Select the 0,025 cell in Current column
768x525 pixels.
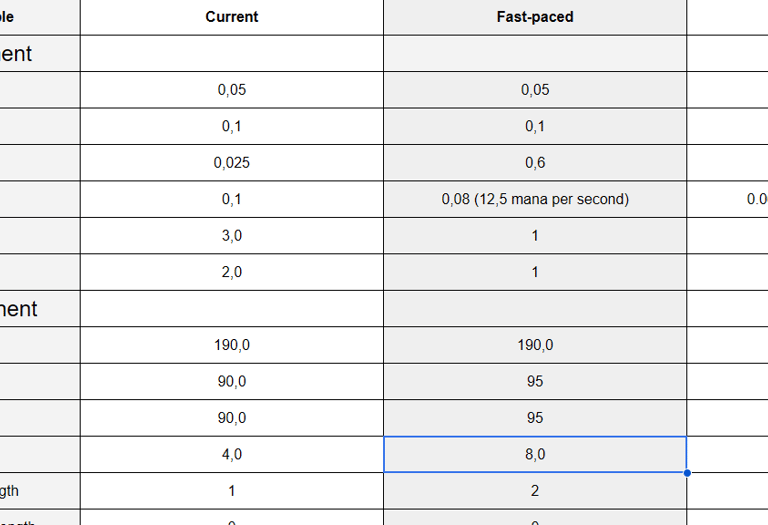click(231, 163)
